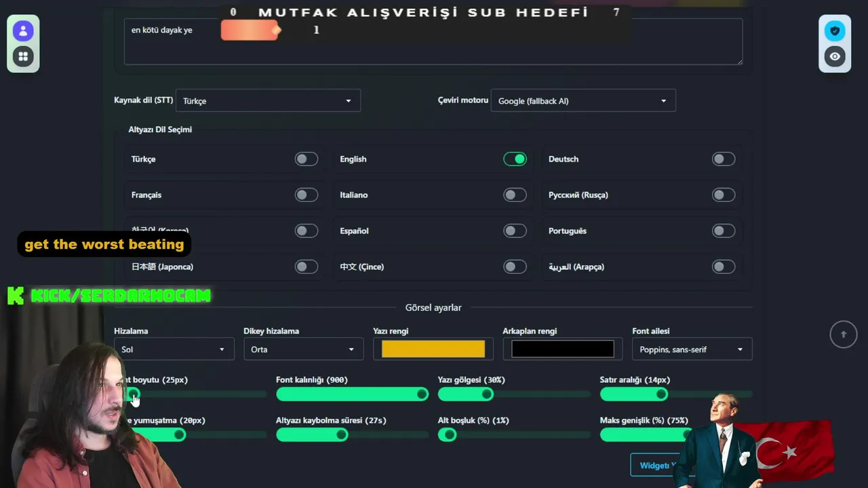Click the 'get the worst beating' subtitle
This screenshot has height=488, width=868.
[x=104, y=244]
